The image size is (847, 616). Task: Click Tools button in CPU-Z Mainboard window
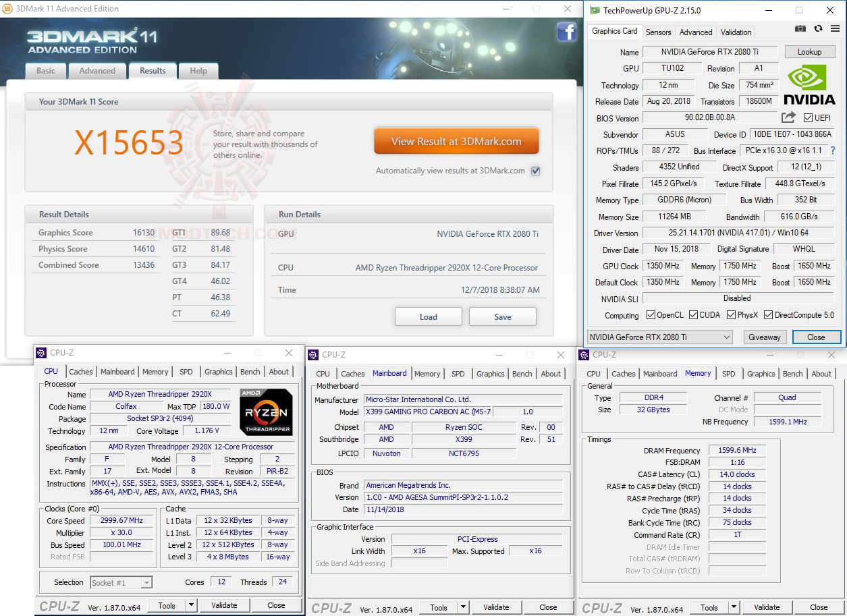pos(439,607)
